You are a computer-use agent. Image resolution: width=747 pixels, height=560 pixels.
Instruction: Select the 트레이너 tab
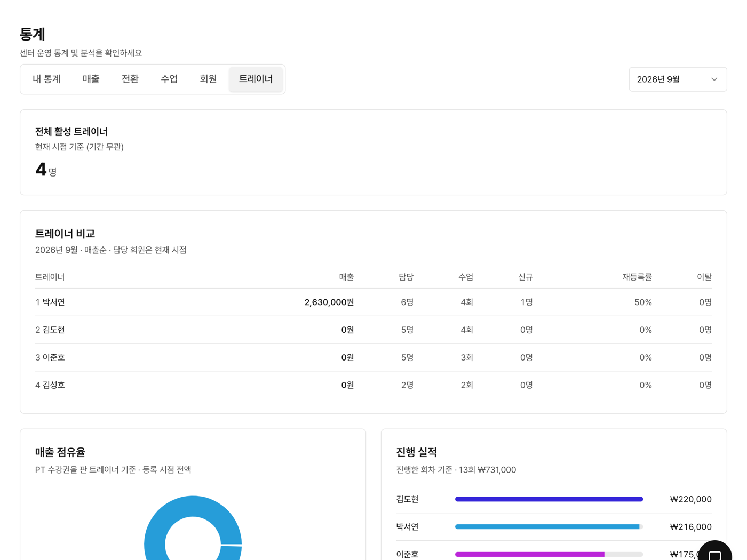point(256,79)
